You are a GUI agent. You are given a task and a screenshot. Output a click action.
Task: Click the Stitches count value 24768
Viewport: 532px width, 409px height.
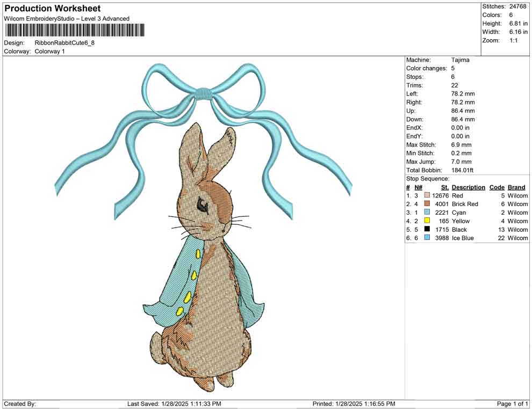coord(519,6)
